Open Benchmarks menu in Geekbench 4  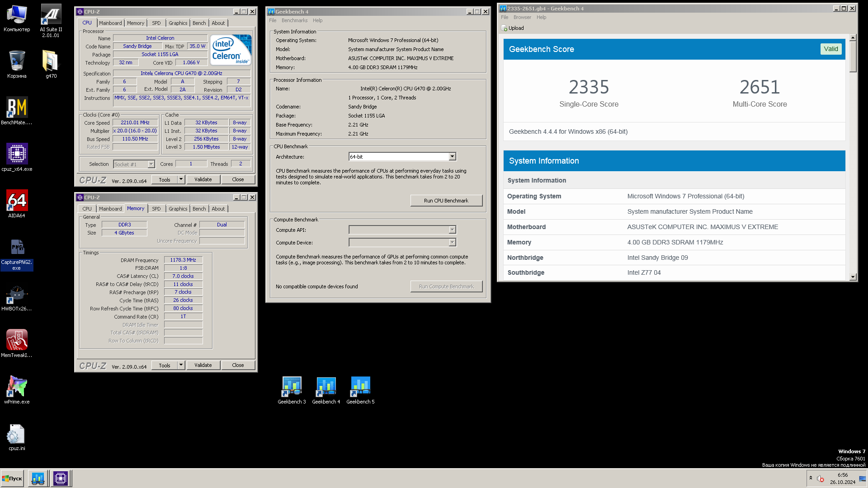click(294, 20)
